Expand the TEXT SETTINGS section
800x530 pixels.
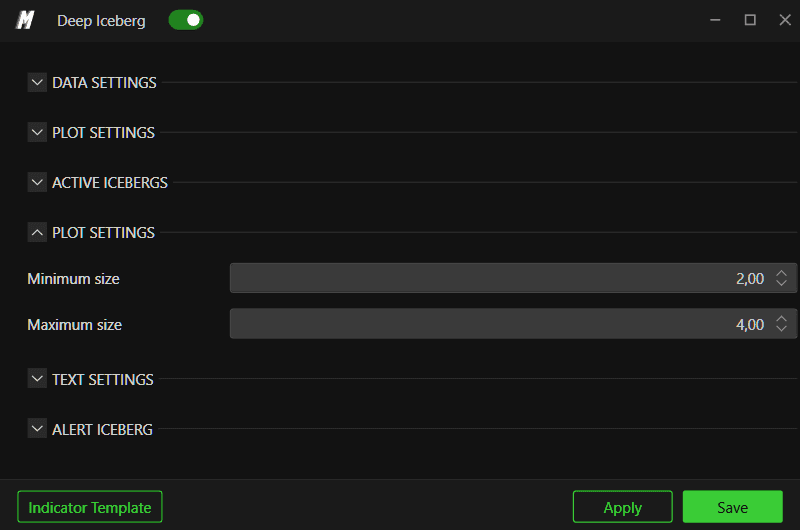coord(37,379)
